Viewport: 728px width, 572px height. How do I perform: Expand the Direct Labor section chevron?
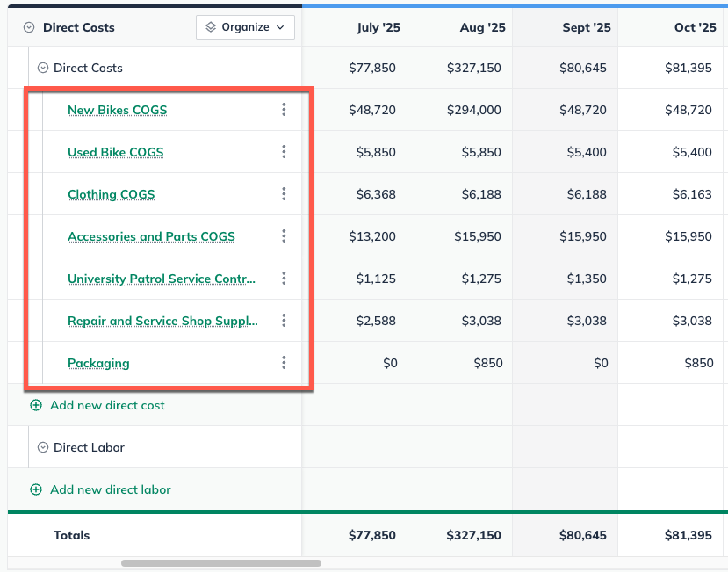click(x=42, y=447)
